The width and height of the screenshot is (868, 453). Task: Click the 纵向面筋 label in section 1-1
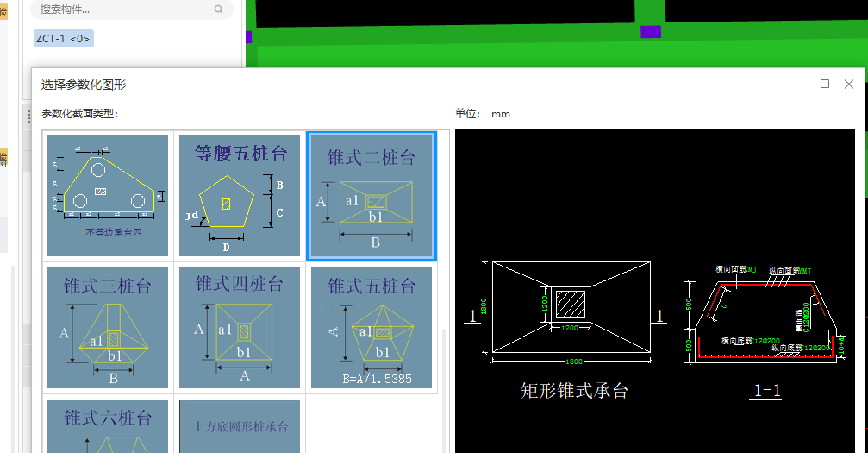pyautogui.click(x=784, y=271)
